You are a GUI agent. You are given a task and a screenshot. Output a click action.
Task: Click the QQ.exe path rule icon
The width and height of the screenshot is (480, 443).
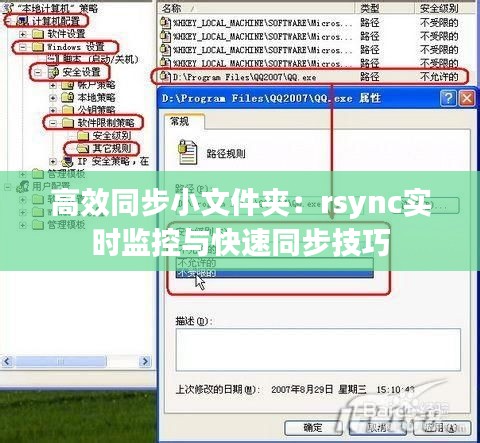pyautogui.click(x=165, y=77)
